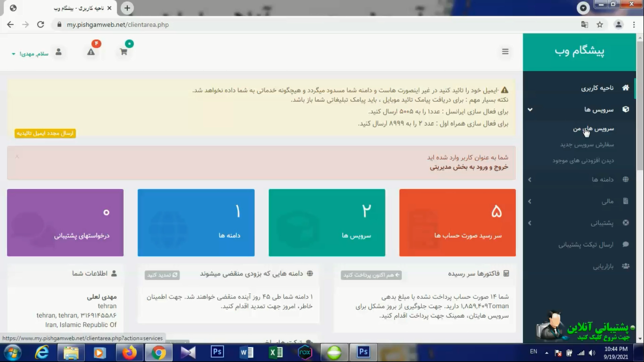
Task: Select the ناحیه کاربری browser tab
Action: coord(60,8)
